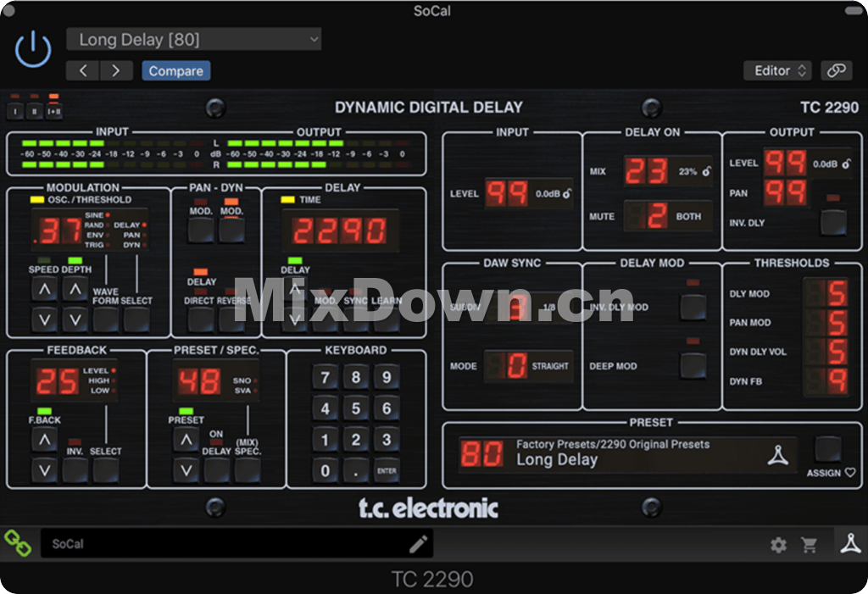Viewport: 868px width, 594px height.
Task: Click the Feedback Select button
Action: (106, 470)
